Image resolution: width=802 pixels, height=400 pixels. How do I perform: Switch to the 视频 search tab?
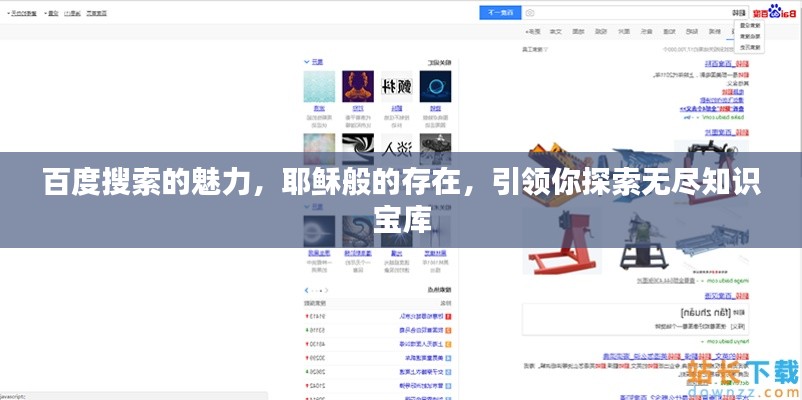point(602,32)
